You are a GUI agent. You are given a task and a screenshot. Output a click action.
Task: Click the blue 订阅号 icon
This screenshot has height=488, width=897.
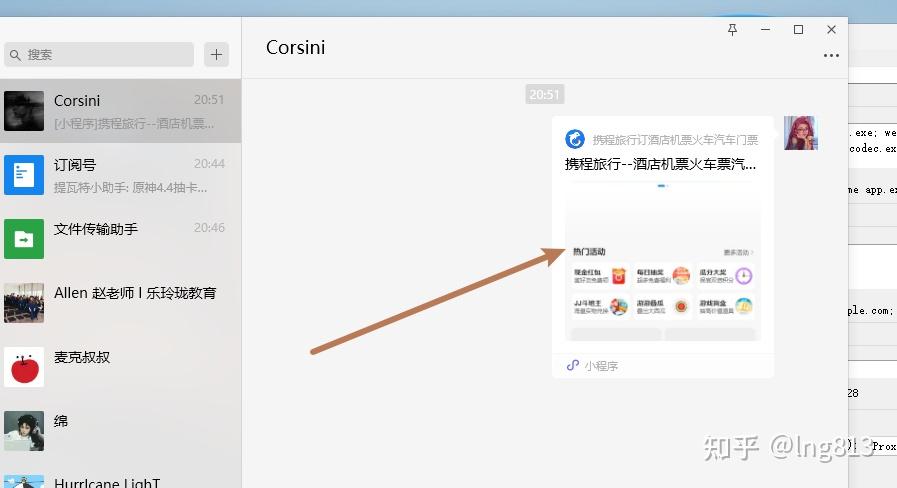tap(24, 175)
